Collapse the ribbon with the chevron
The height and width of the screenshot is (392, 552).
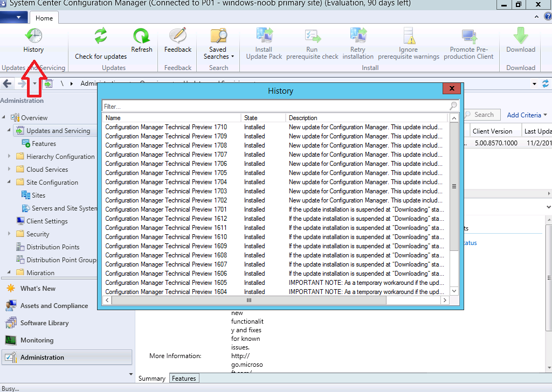pyautogui.click(x=536, y=17)
